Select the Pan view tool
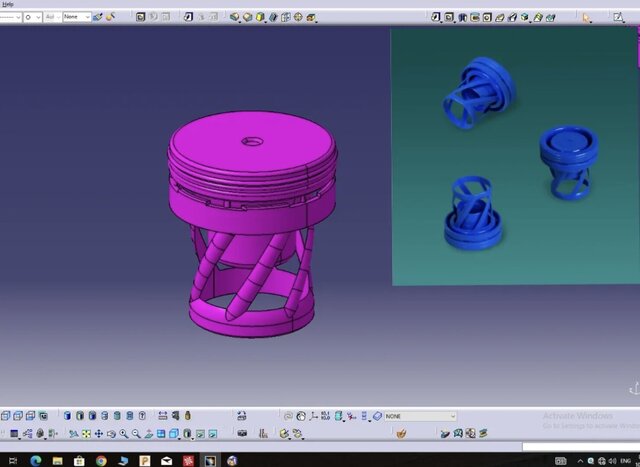 click(x=98, y=434)
